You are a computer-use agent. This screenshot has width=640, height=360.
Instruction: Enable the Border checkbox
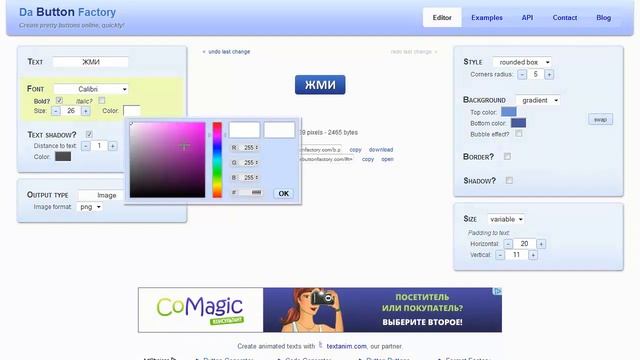click(x=507, y=156)
